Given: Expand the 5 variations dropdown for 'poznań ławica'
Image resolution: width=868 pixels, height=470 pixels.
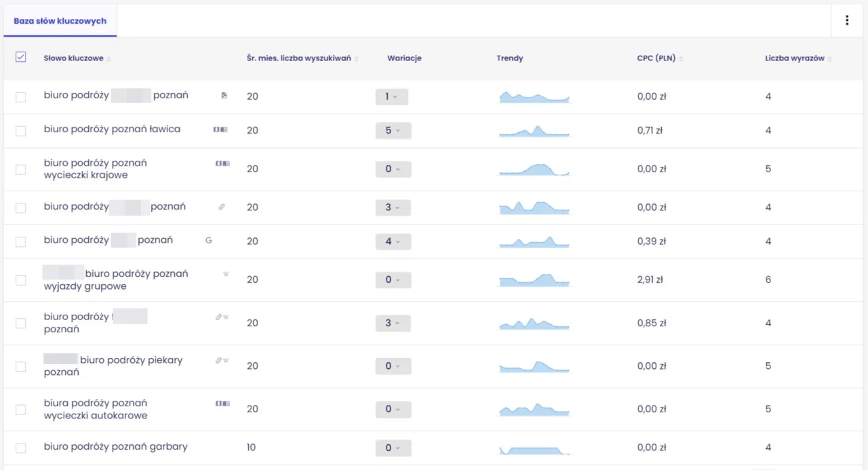Looking at the screenshot, I should click(x=393, y=130).
